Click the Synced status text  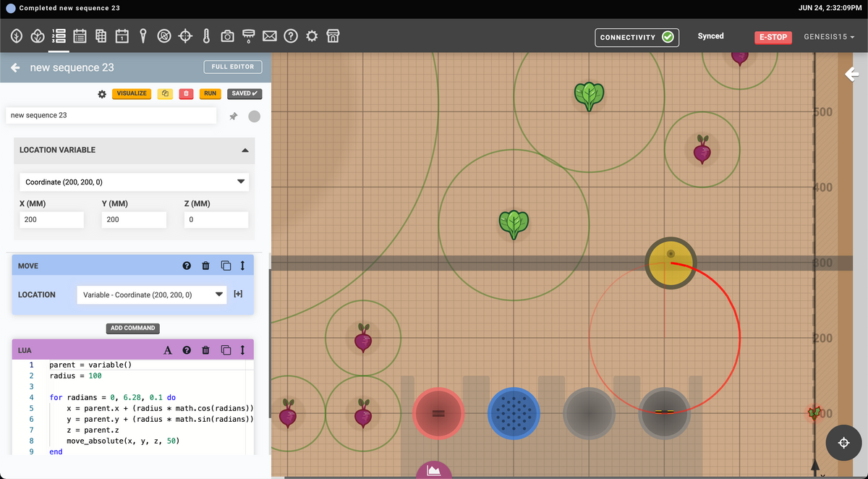[710, 36]
